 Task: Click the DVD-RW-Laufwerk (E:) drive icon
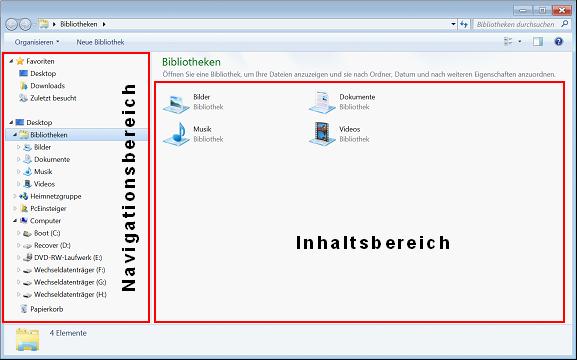[x=28, y=257]
